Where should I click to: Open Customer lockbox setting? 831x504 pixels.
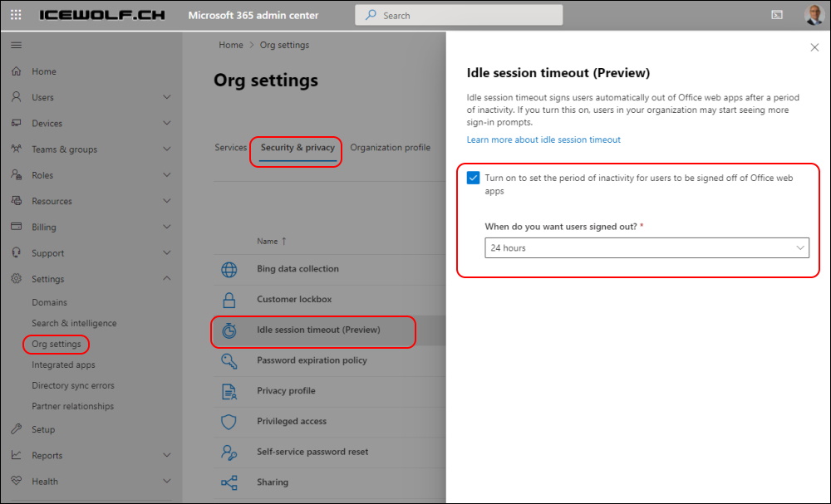(294, 299)
